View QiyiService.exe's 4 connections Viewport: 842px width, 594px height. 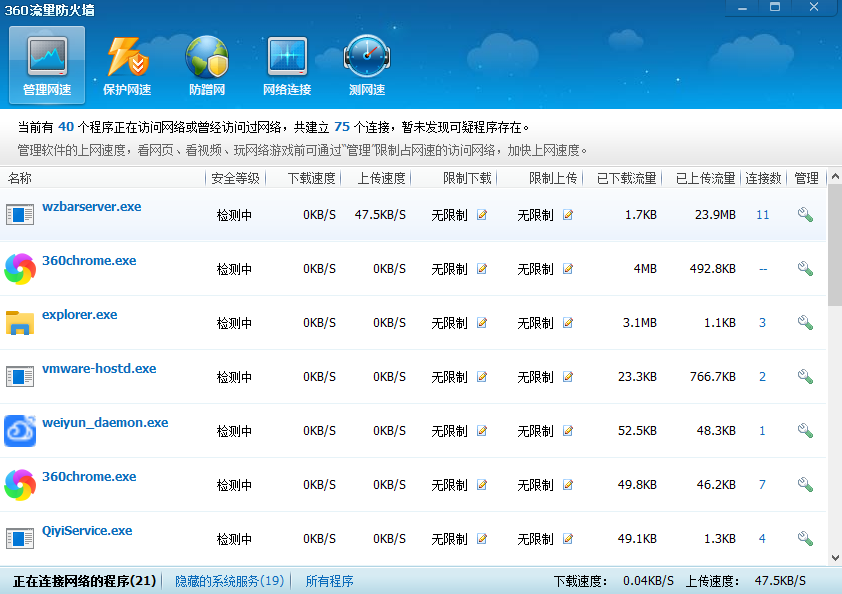762,539
